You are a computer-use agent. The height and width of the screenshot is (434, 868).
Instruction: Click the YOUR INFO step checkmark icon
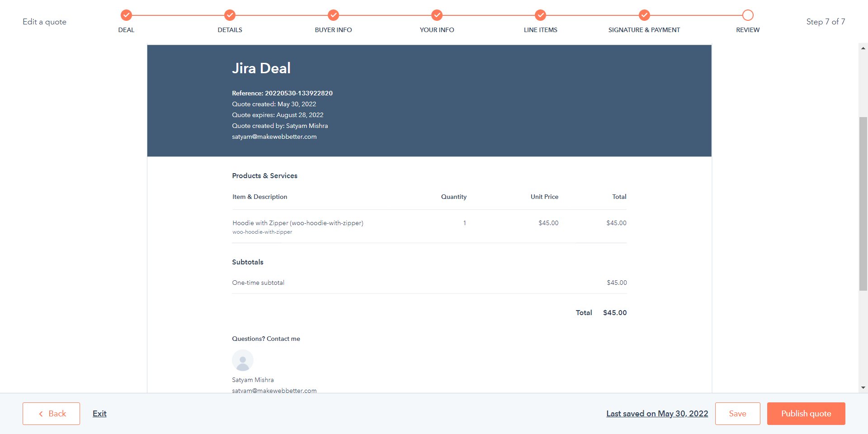pyautogui.click(x=437, y=15)
